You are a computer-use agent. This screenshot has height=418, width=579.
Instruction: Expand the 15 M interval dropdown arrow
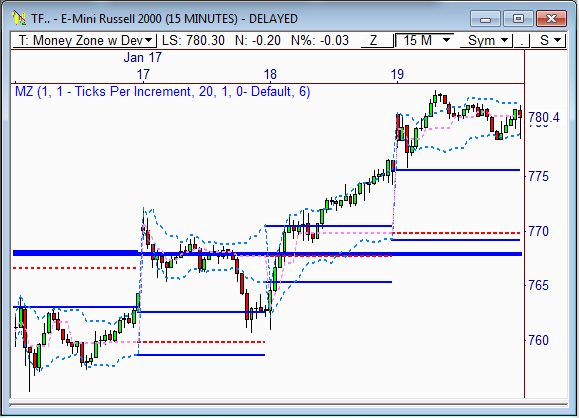coord(446,40)
